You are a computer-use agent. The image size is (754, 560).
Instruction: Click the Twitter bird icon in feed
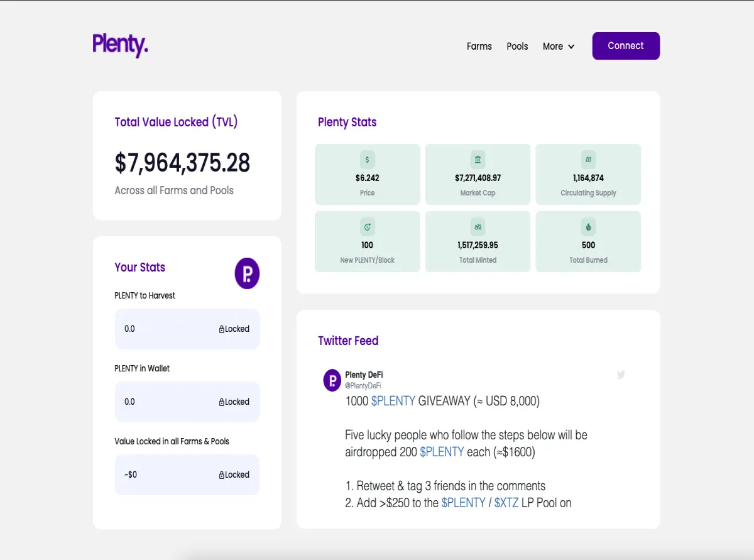pos(621,375)
